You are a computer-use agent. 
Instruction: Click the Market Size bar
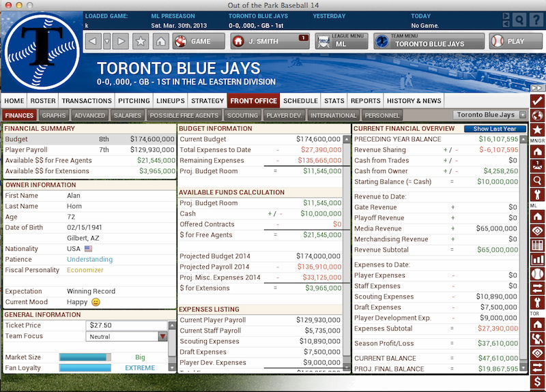tap(85, 357)
